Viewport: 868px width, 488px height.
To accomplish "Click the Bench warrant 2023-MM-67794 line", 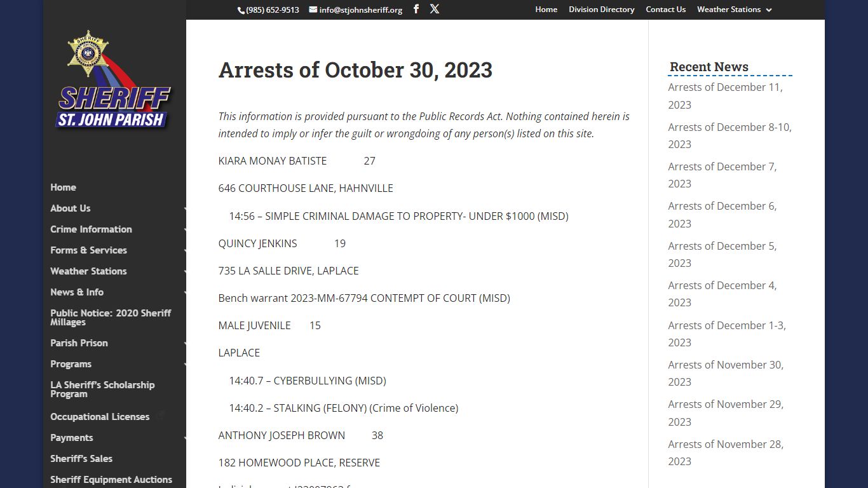I will pyautogui.click(x=364, y=298).
